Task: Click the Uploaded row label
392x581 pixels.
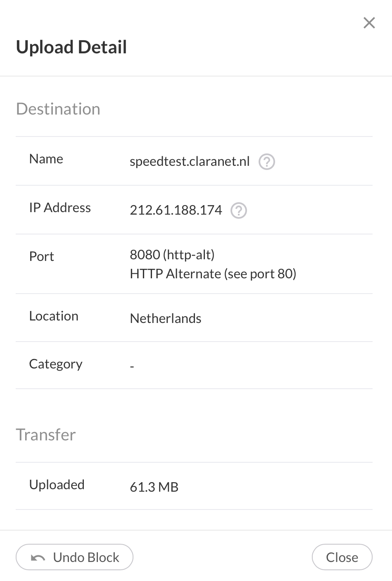Action: click(x=57, y=485)
